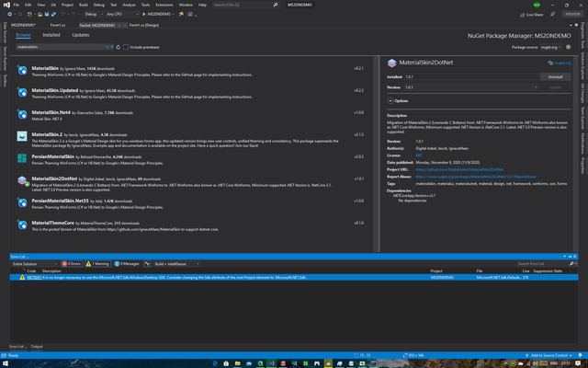Viewport: 588px width, 368px height.
Task: Click the Open File folder icon
Action: point(40,15)
